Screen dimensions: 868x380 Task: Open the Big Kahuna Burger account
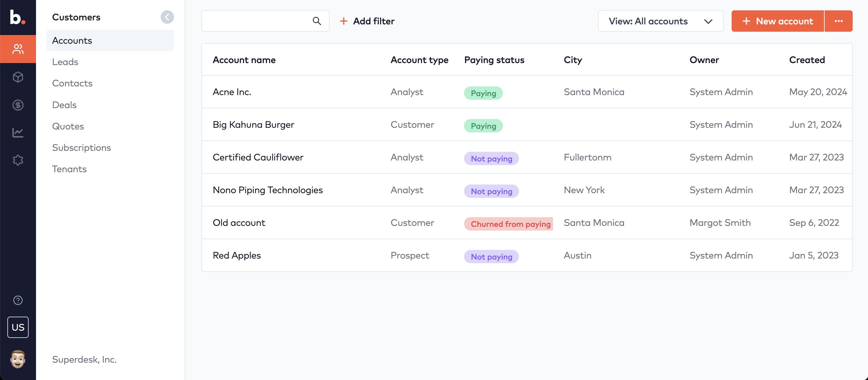pos(253,124)
